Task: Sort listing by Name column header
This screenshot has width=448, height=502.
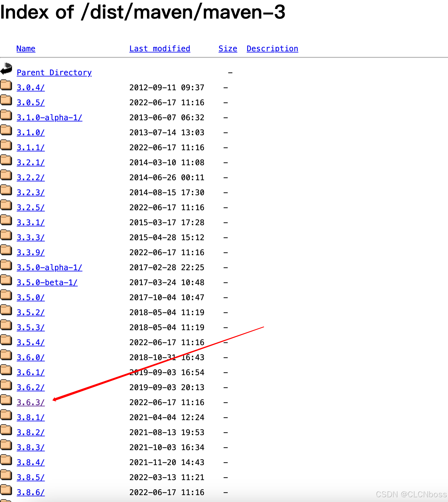Action: tap(26, 49)
